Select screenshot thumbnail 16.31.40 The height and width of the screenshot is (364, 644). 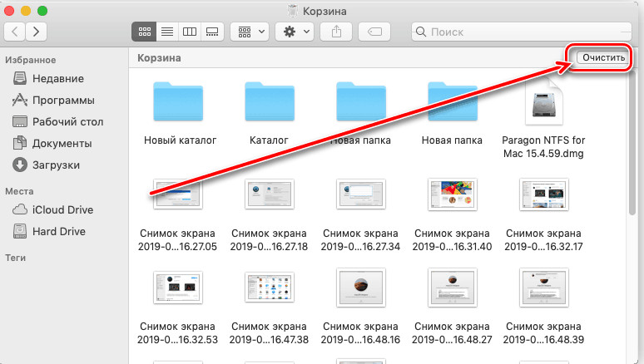453,194
